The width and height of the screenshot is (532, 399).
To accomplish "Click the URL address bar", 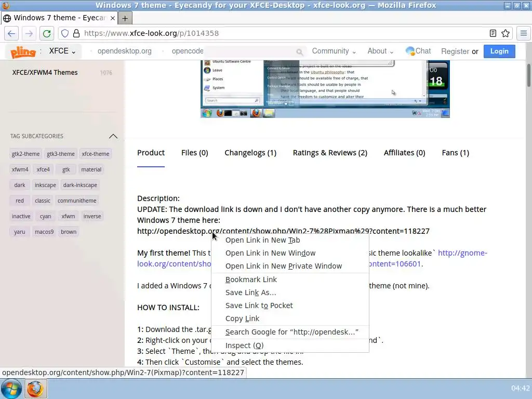I will (x=284, y=33).
